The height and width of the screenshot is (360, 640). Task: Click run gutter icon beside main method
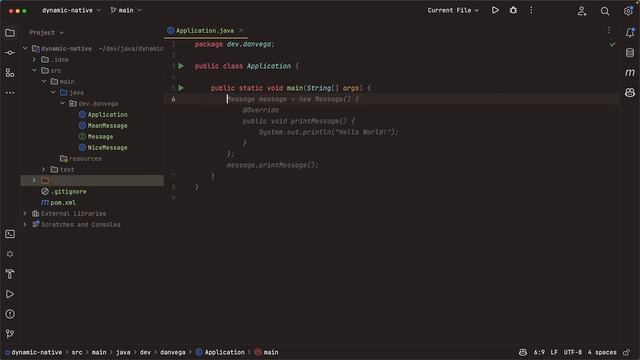pos(181,88)
